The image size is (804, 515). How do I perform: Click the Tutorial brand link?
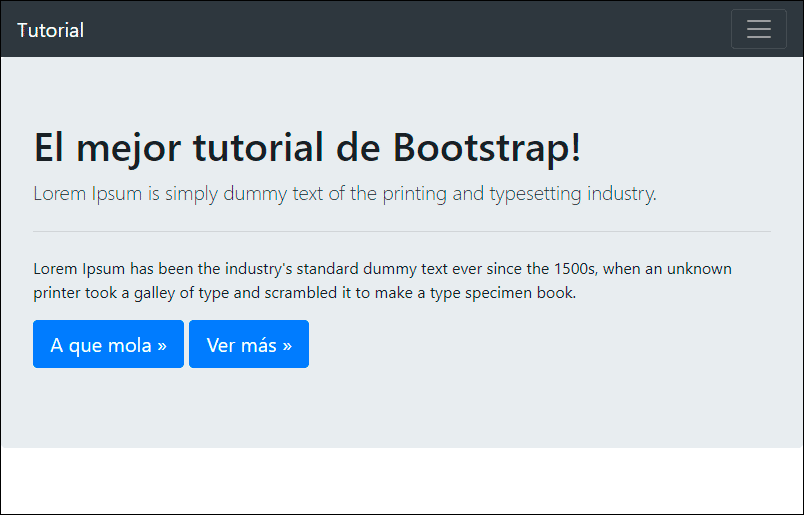pos(50,30)
